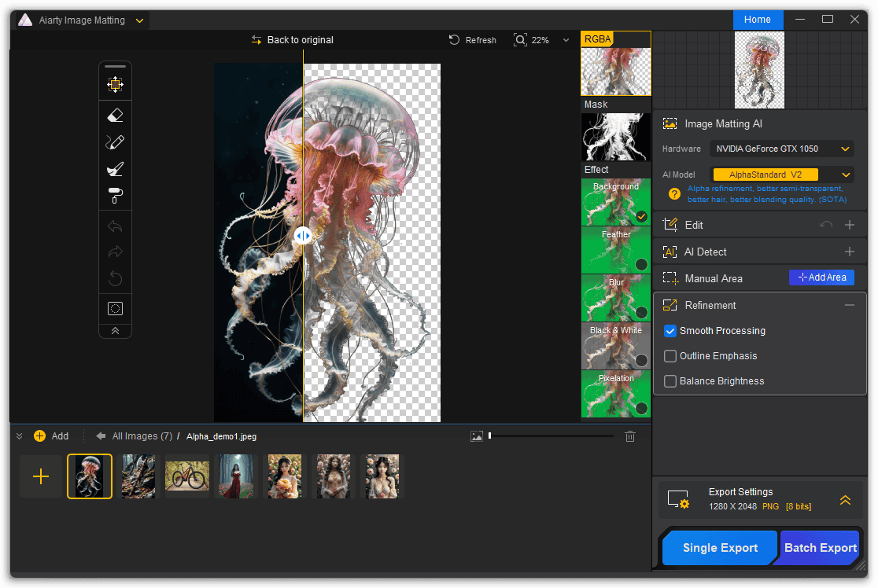Collapse the image tray chevron

(x=20, y=436)
